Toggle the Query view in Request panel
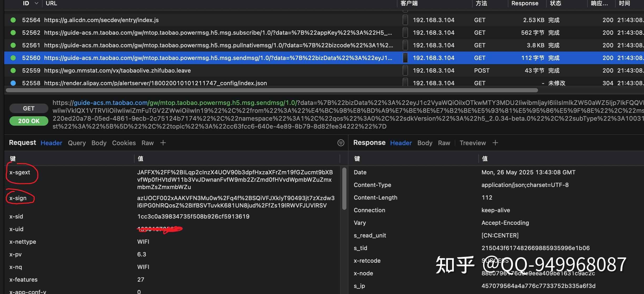This screenshot has height=294, width=644. [x=77, y=143]
